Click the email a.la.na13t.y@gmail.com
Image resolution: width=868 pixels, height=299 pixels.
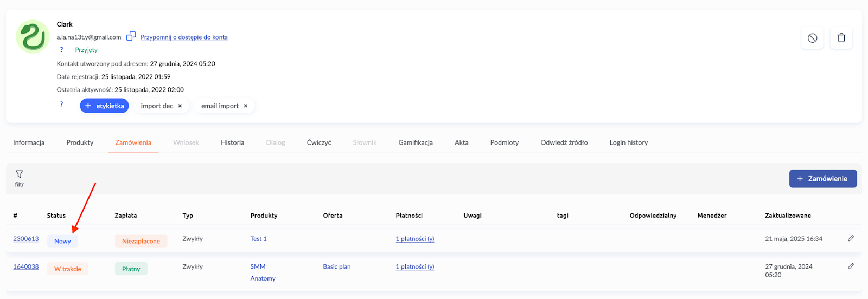click(x=89, y=37)
